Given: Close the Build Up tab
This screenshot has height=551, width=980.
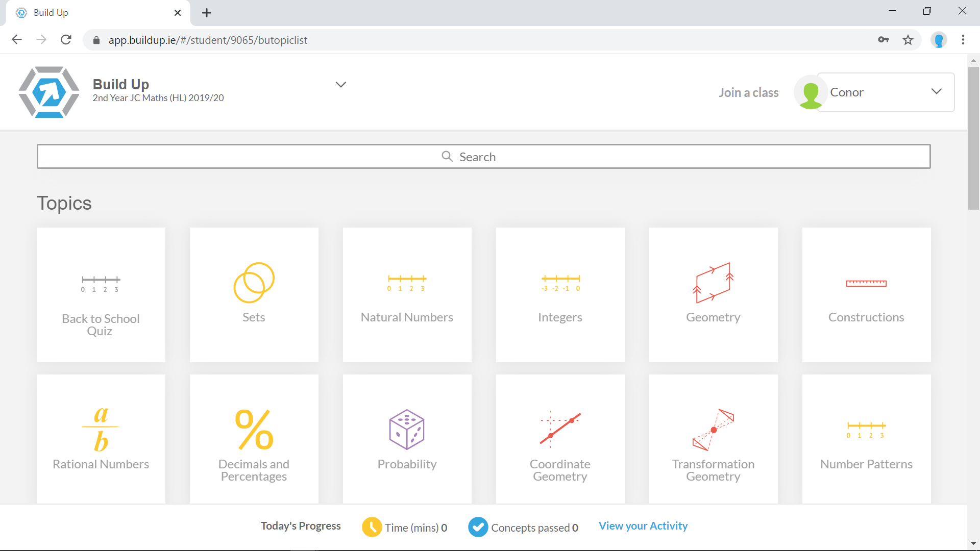Looking at the screenshot, I should 178,13.
